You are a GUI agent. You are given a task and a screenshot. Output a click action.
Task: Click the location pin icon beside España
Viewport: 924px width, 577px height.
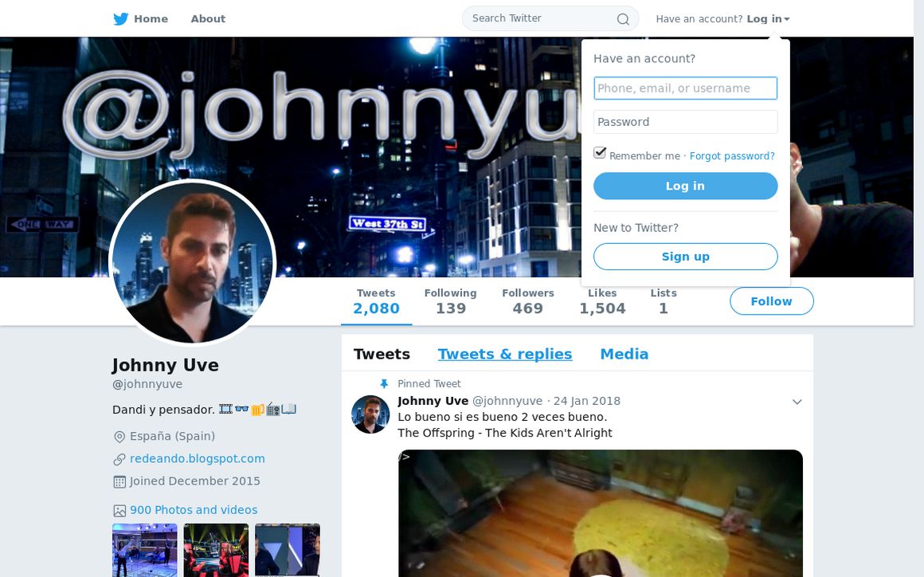119,437
